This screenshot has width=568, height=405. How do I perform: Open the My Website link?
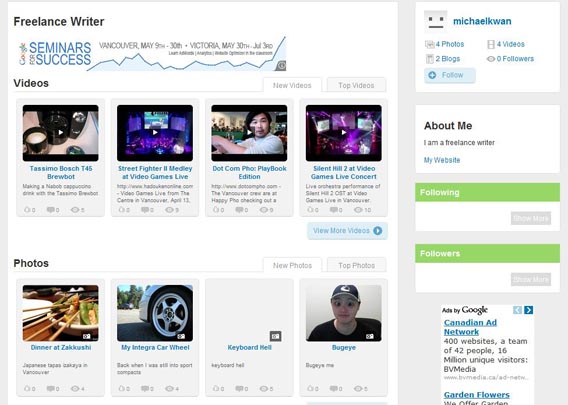442,160
